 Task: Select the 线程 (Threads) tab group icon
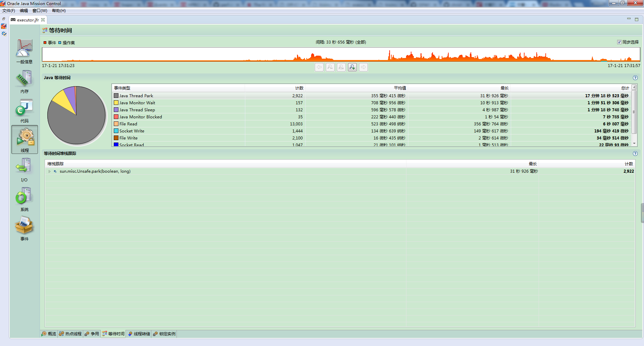point(24,139)
